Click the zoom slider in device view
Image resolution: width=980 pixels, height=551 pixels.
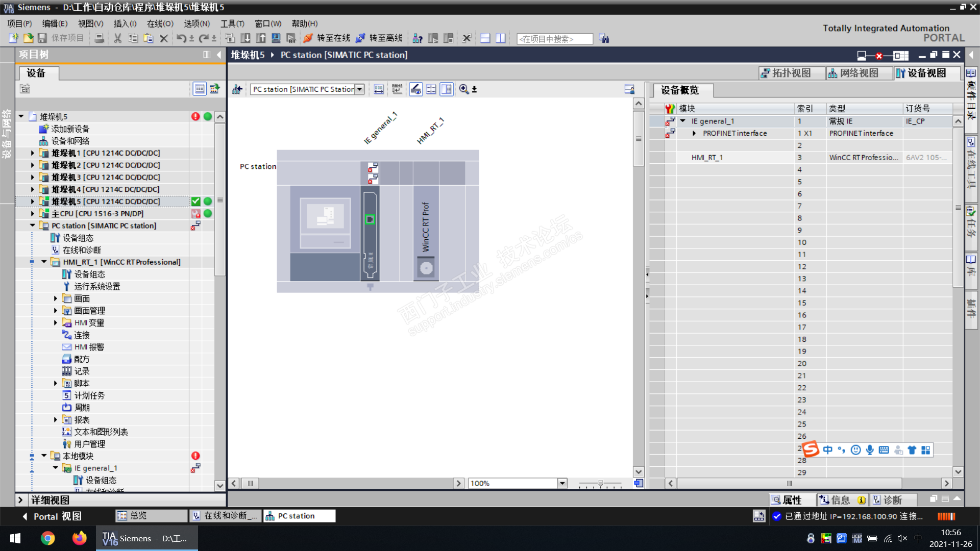601,483
